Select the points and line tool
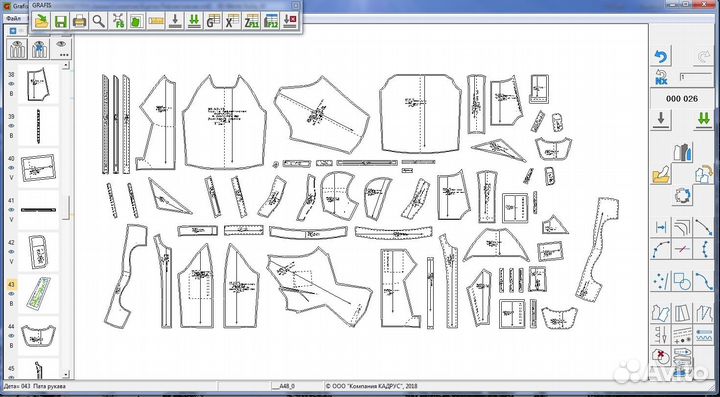This screenshot has height=397, width=720. point(661,280)
